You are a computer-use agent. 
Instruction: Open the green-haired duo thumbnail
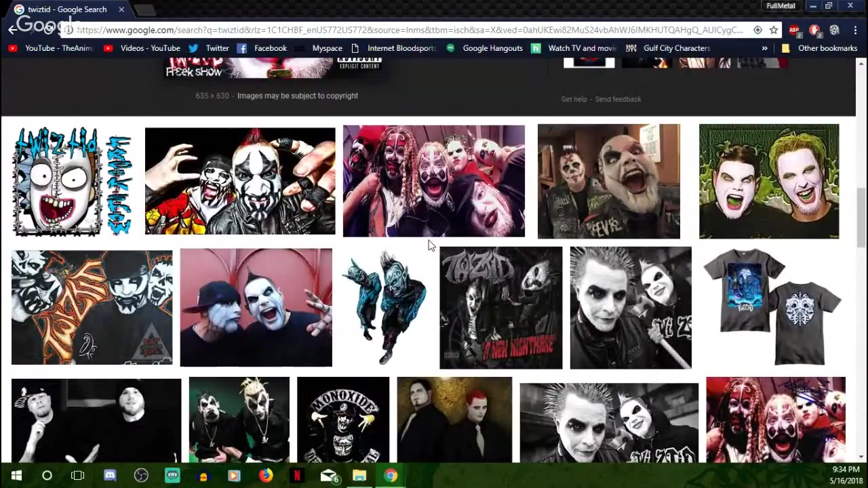769,181
